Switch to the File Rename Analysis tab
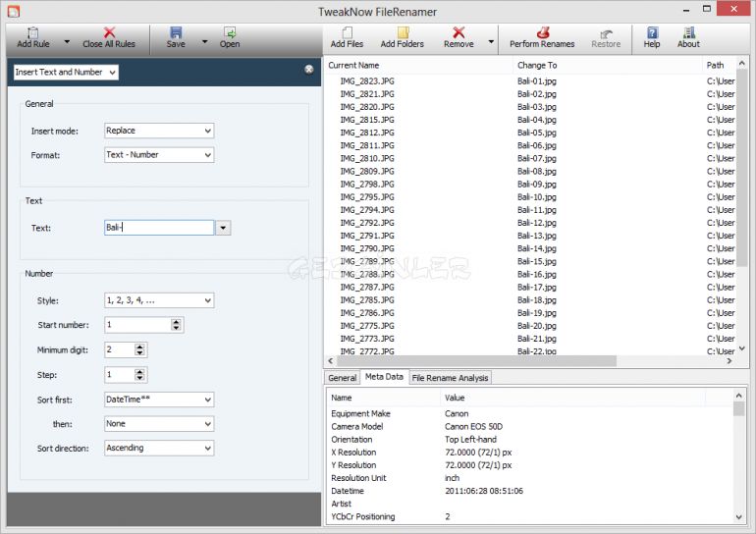Viewport: 756px width, 534px height. 451,378
